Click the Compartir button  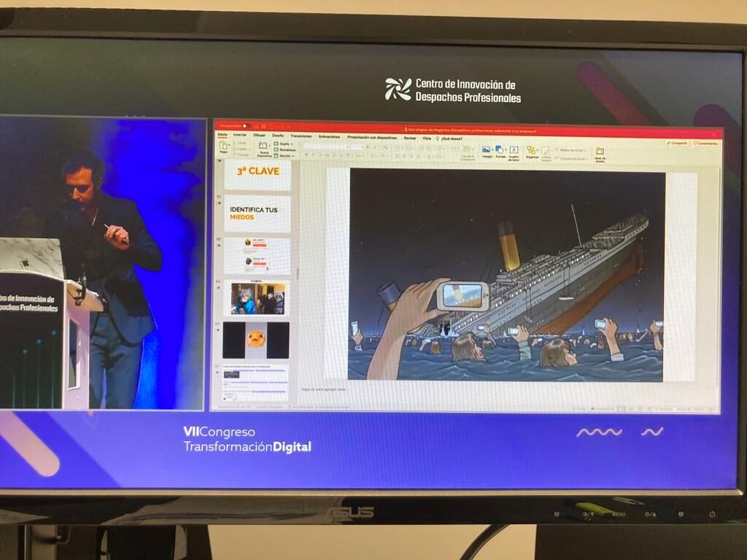(677, 143)
